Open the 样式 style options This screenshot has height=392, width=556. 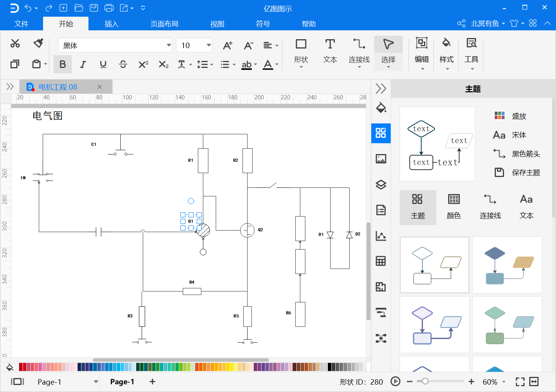coord(447,53)
